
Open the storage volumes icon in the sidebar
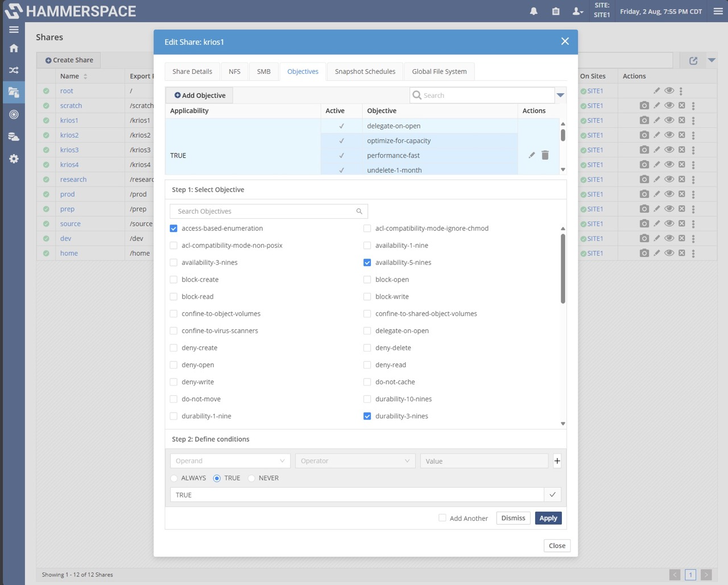14,136
